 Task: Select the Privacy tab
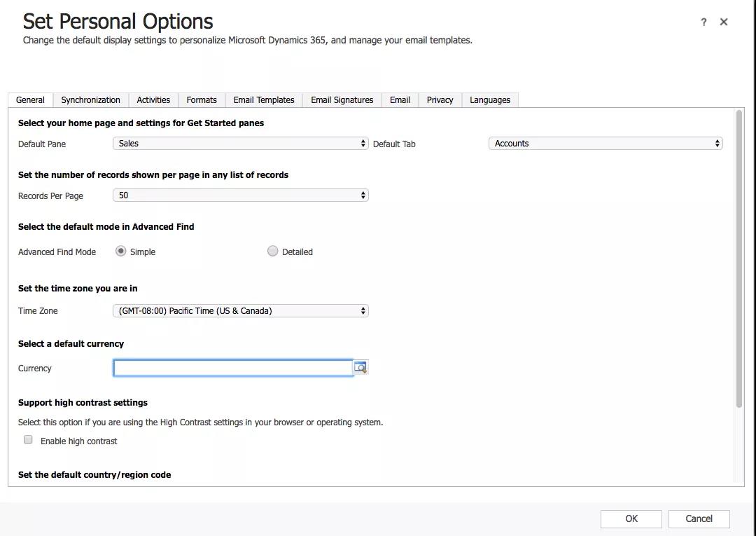click(440, 100)
